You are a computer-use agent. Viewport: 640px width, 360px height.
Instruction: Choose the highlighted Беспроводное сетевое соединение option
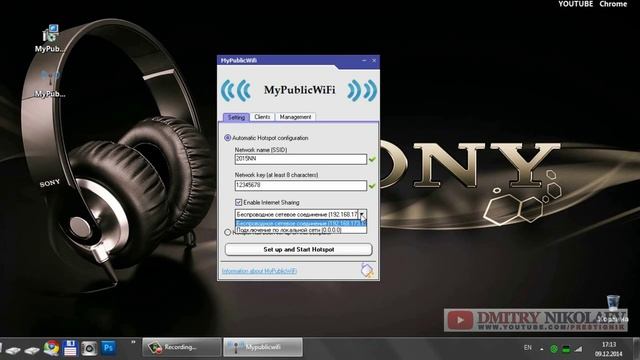pyautogui.click(x=301, y=224)
